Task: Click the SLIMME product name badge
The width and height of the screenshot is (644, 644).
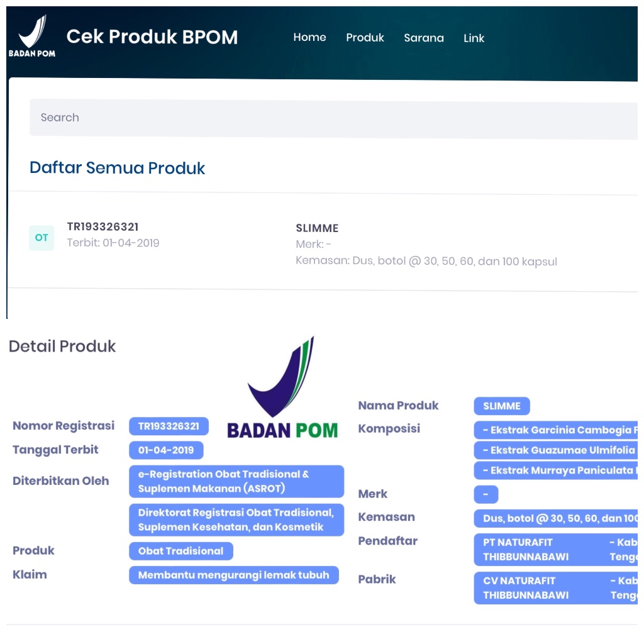Action: click(x=502, y=406)
